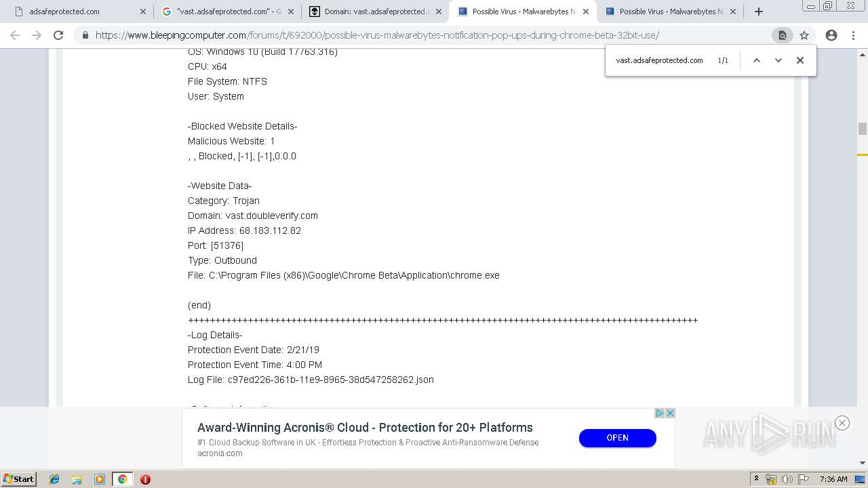Close the active Possible Virus tab
This screenshot has width=868, height=488.
[x=586, y=12]
